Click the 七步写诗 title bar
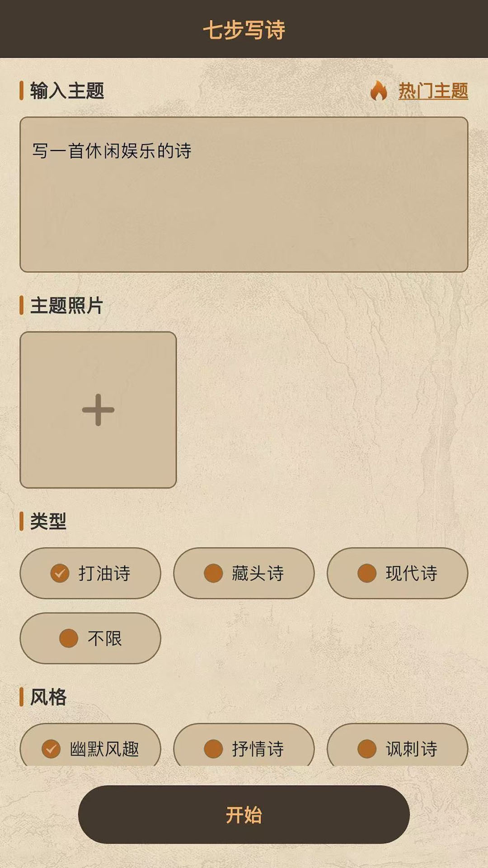The image size is (488, 868). pyautogui.click(x=244, y=28)
